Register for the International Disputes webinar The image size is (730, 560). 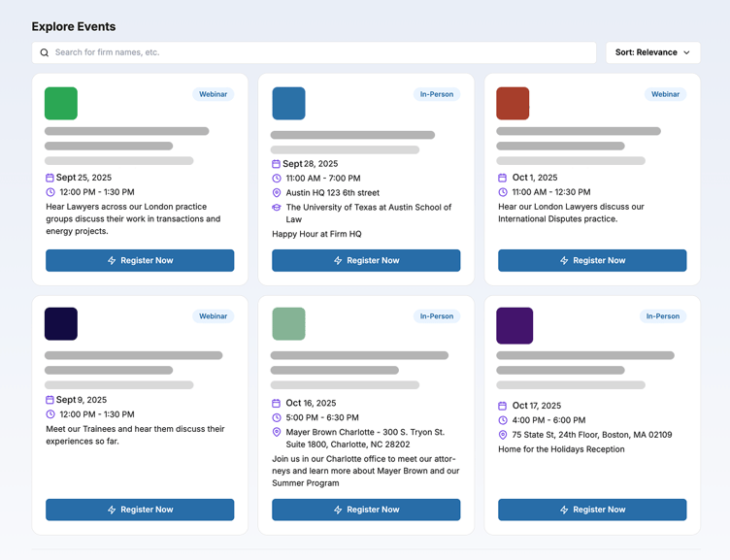click(x=592, y=260)
